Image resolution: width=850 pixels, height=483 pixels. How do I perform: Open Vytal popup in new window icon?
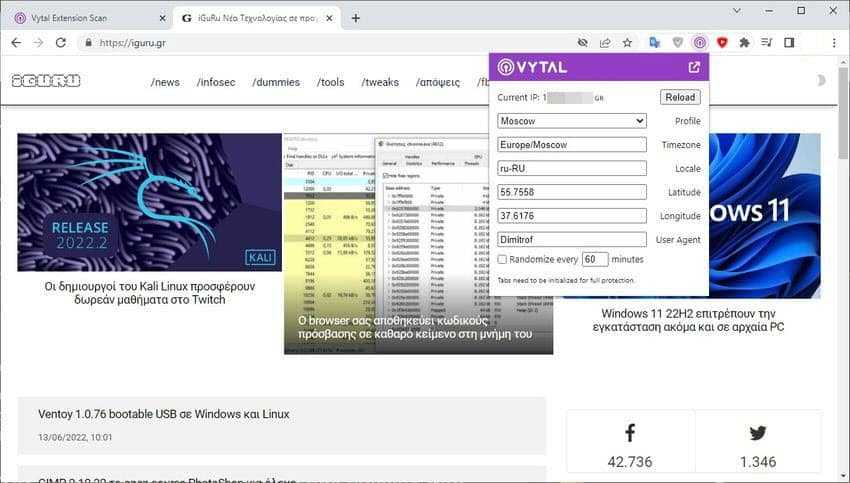pos(694,67)
